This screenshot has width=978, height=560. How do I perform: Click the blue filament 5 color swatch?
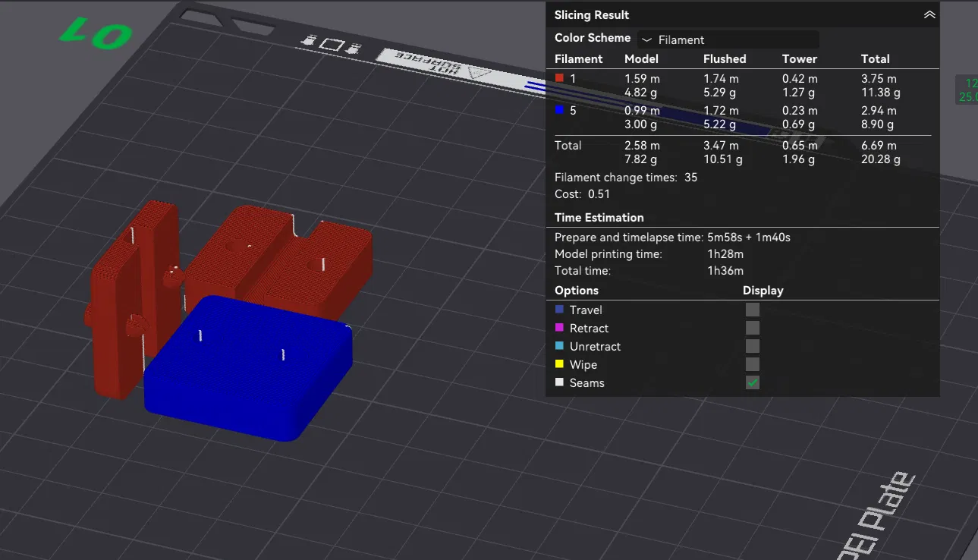tap(559, 110)
